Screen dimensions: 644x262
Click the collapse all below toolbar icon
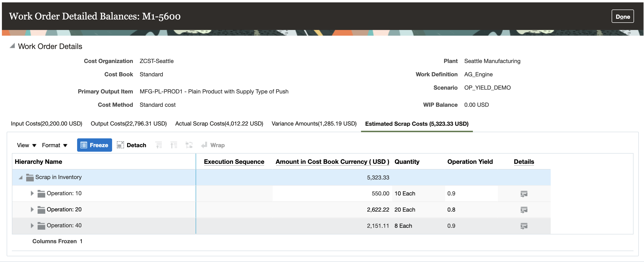pos(173,145)
